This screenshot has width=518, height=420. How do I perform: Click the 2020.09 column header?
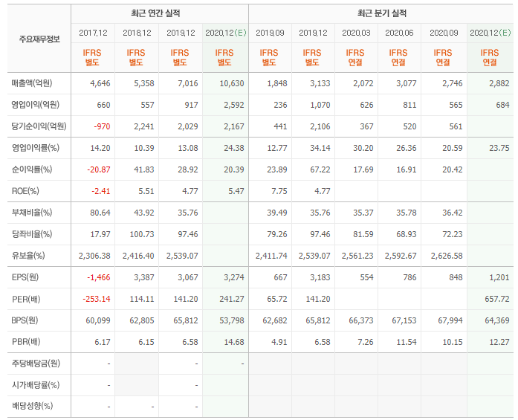pos(444,33)
